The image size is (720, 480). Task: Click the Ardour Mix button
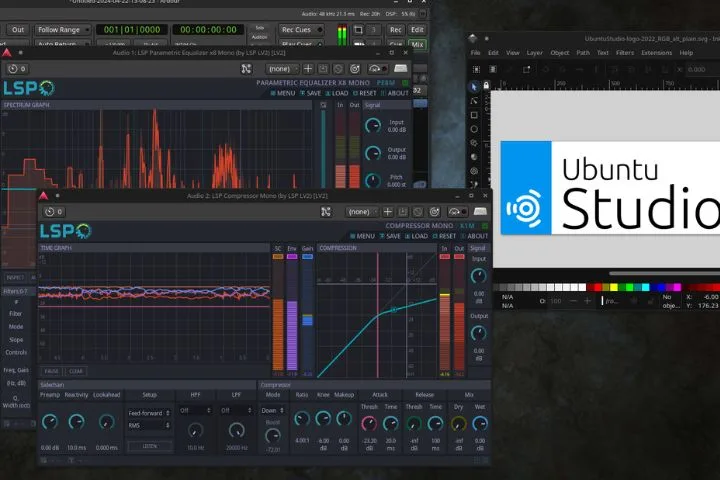(417, 45)
